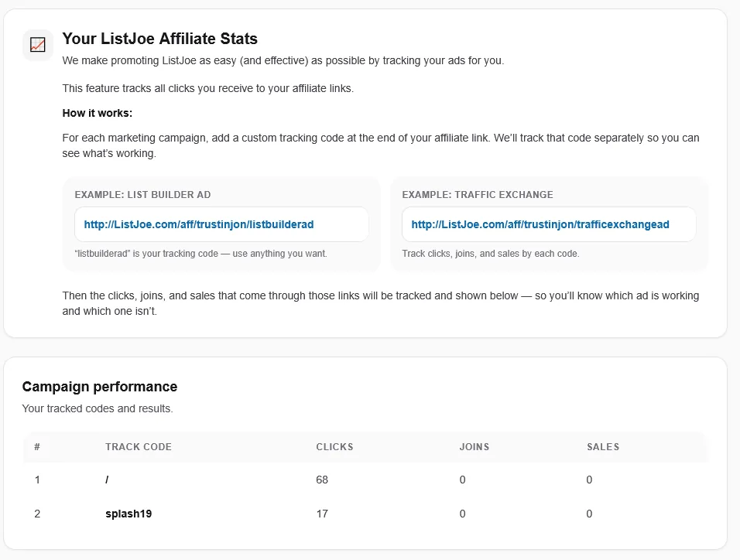Click the 'Your tracked codes and results.' text
This screenshot has height=560, width=740.
point(98,408)
